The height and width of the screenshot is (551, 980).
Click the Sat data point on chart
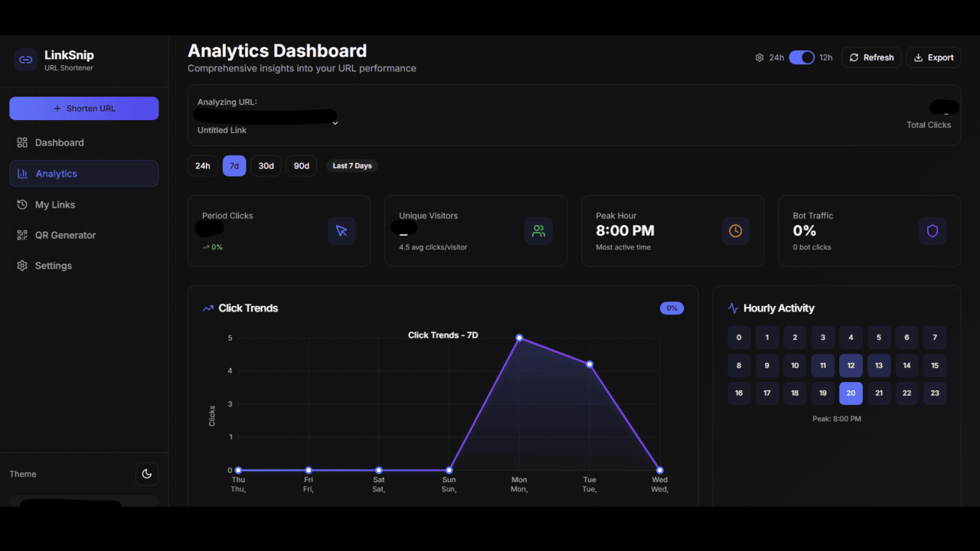pos(379,470)
